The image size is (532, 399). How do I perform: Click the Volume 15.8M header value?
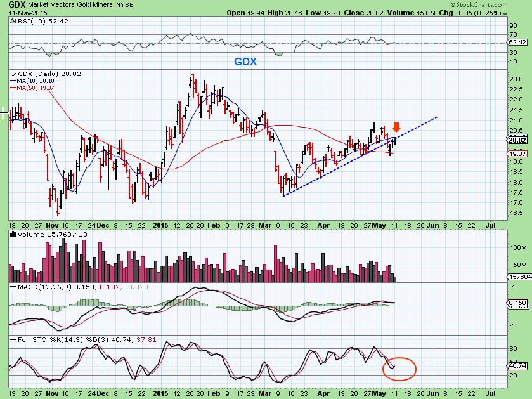tap(410, 13)
